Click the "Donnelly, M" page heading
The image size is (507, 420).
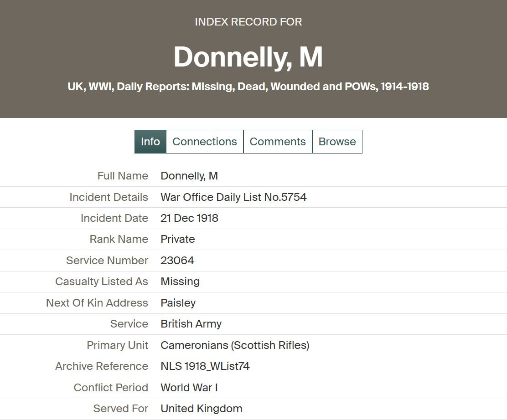(x=248, y=57)
